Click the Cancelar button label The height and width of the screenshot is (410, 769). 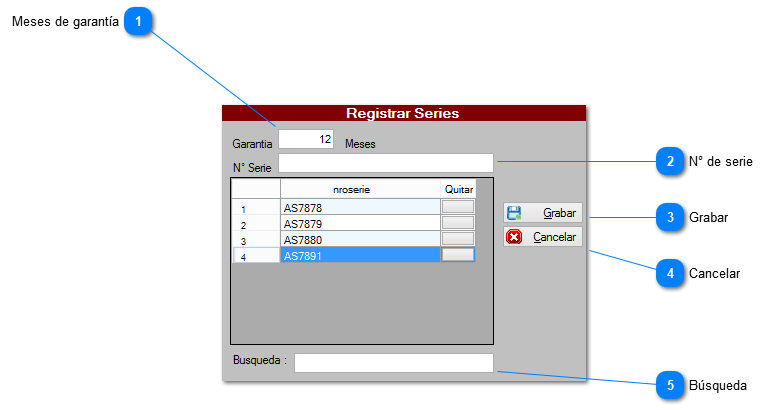(x=554, y=237)
